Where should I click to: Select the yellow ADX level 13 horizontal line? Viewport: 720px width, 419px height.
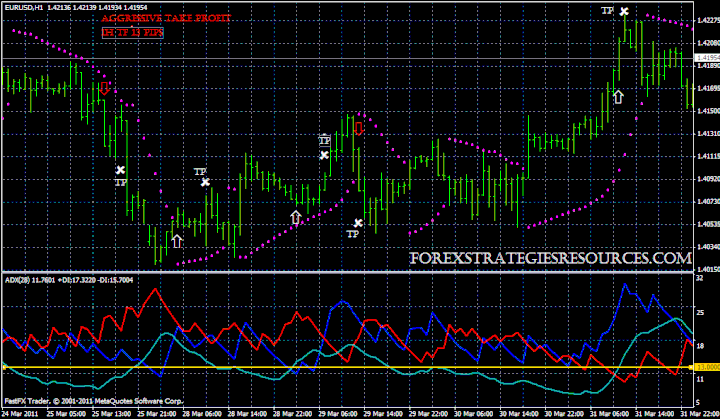click(x=348, y=368)
